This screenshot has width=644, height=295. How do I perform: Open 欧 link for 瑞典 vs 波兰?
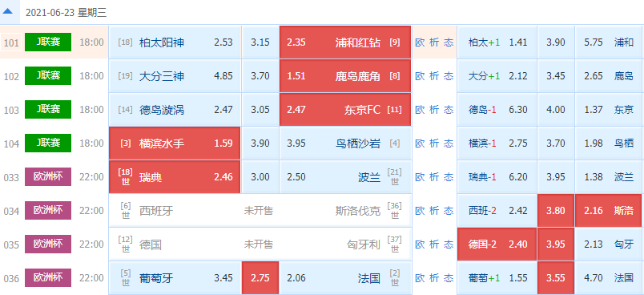[420, 177]
